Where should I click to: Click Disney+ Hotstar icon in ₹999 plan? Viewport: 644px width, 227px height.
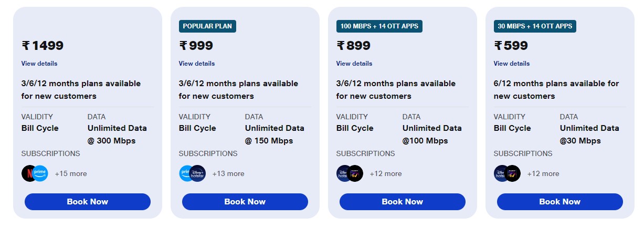[198, 173]
